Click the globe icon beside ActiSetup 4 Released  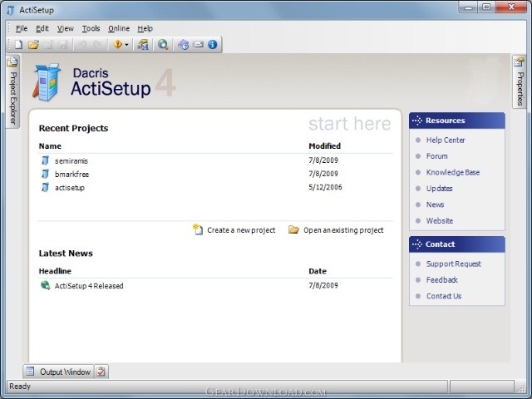click(45, 285)
